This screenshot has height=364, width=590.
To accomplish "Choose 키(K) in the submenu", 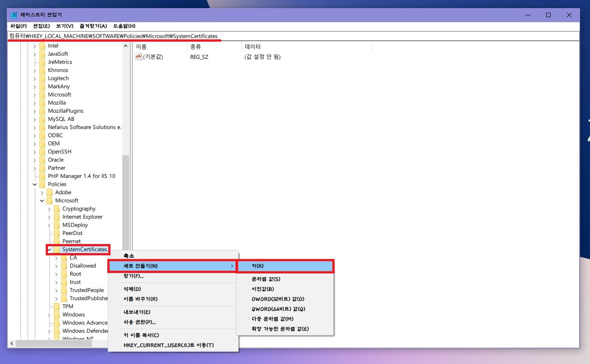I will (x=285, y=266).
